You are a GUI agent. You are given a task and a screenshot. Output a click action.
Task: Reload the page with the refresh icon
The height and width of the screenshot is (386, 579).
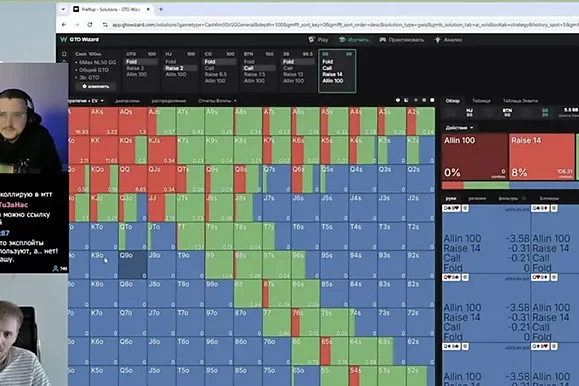click(x=90, y=25)
